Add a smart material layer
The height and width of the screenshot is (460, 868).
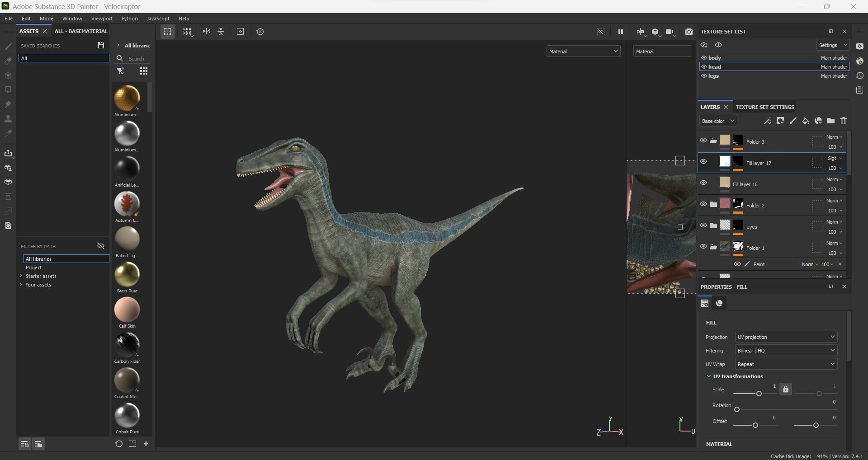click(x=818, y=121)
